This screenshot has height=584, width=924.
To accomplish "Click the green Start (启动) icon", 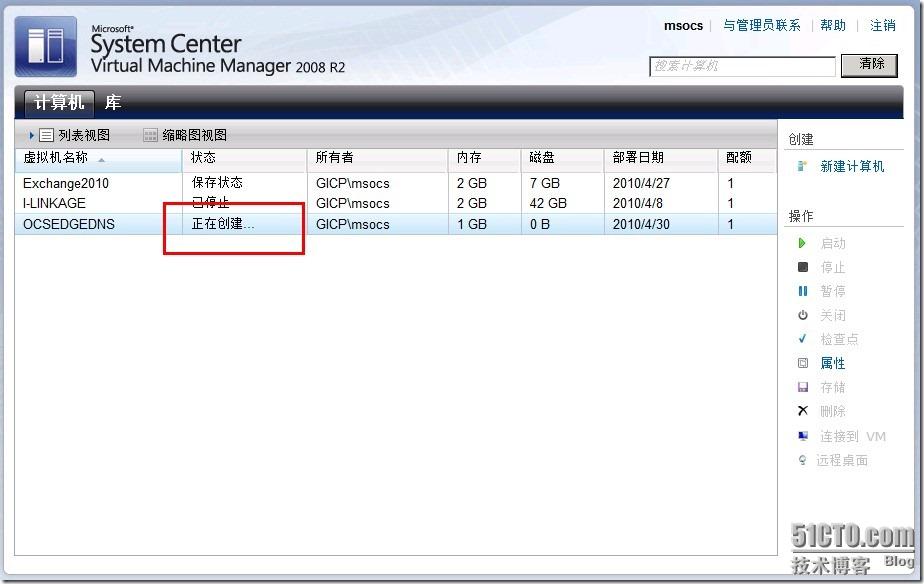I will (x=802, y=243).
